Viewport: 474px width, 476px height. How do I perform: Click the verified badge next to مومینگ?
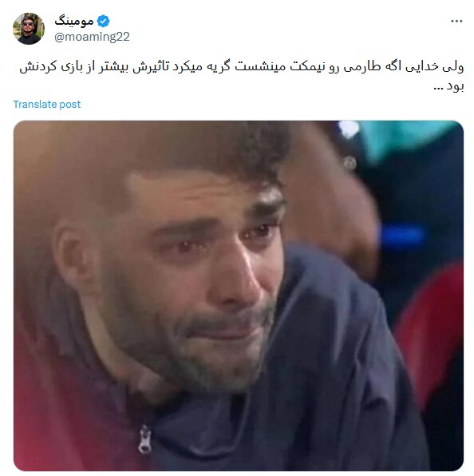click(103, 21)
